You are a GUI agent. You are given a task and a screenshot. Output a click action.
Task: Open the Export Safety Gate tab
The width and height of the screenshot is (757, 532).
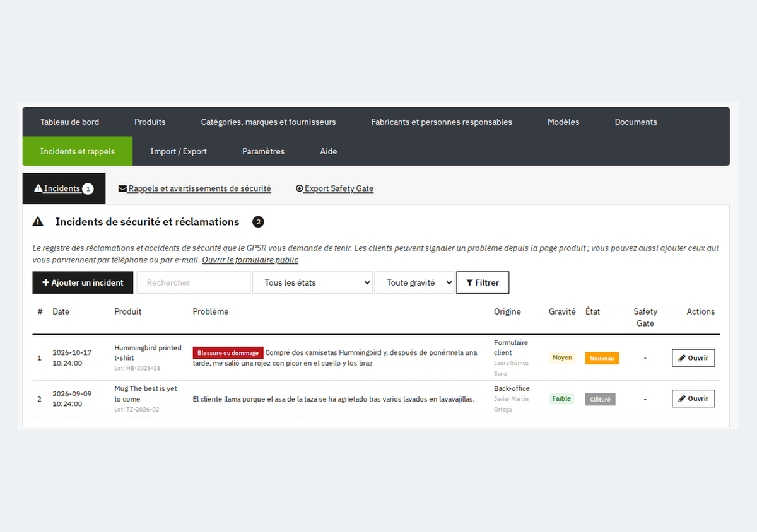click(335, 188)
